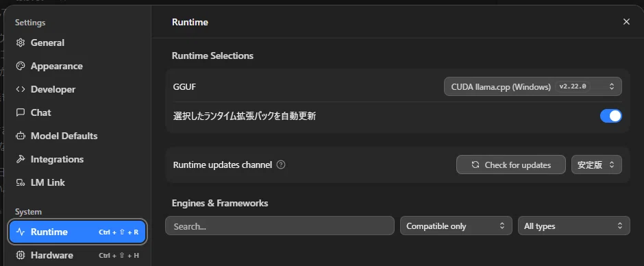Open the All types filter dropdown
This screenshot has height=266, width=644.
coord(573,226)
